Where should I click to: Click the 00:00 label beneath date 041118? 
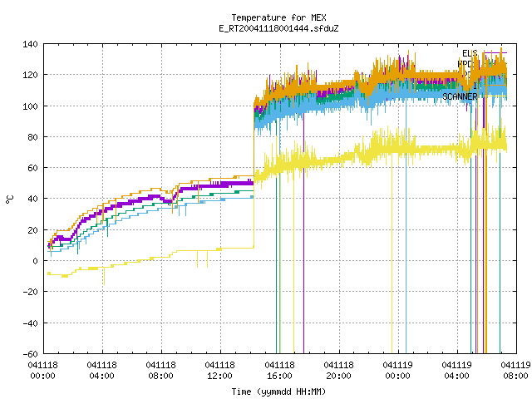[x=42, y=376]
